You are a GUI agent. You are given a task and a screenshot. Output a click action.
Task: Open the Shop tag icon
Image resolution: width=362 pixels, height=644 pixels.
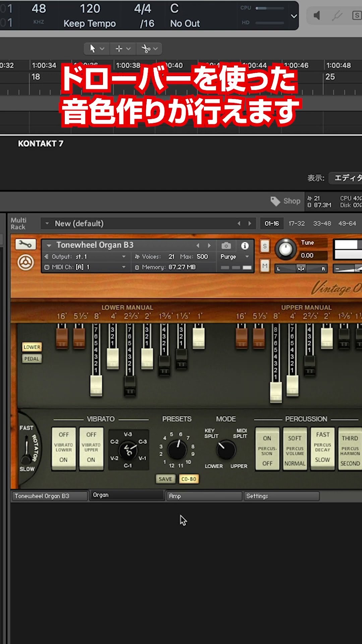coord(275,201)
